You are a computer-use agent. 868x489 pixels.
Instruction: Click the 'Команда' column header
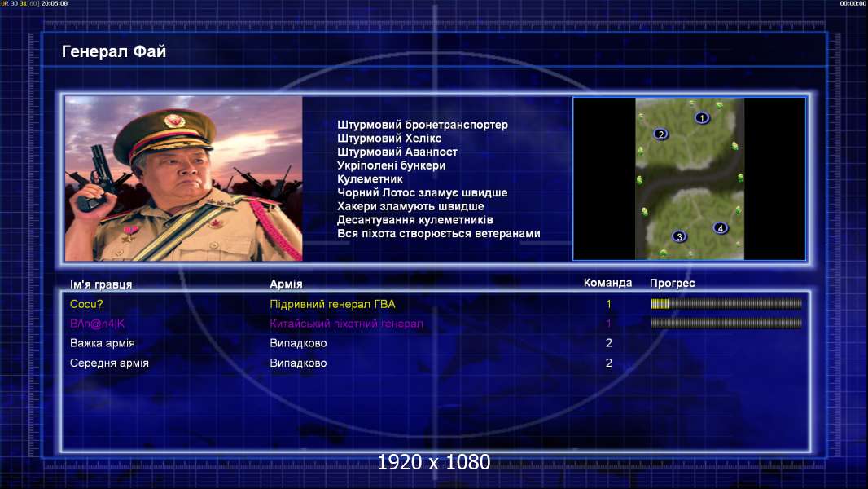[607, 283]
